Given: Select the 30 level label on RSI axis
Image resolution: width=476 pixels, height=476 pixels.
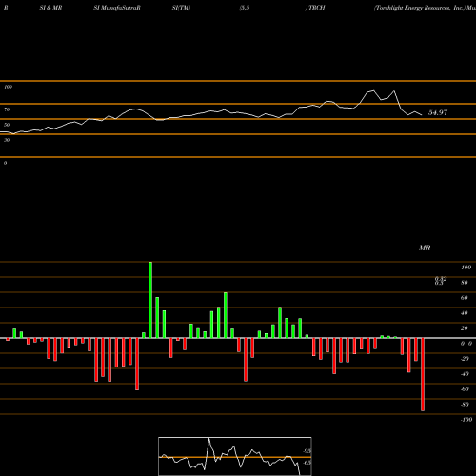Looking at the screenshot, I should pyautogui.click(x=7, y=140).
